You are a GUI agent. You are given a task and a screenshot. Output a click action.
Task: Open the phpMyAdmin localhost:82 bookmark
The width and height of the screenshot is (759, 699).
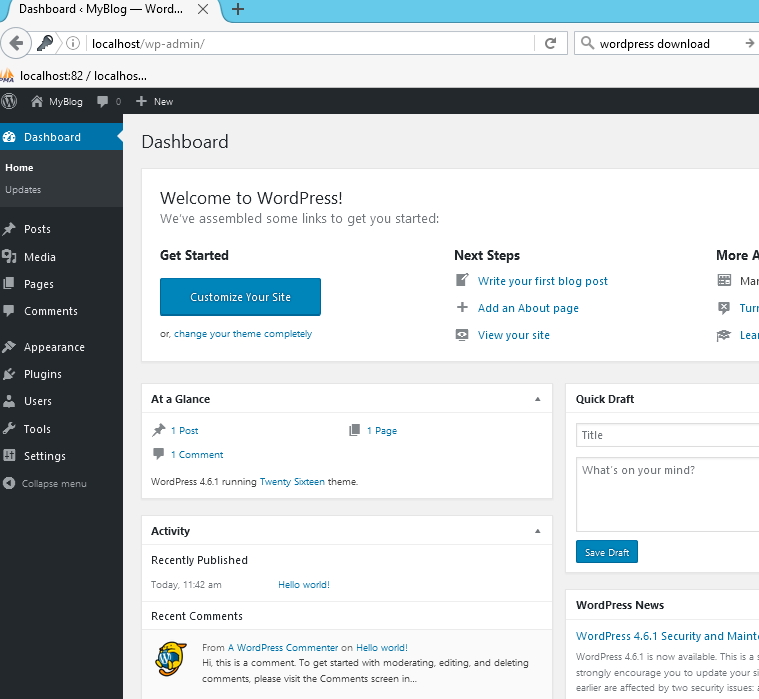74,76
